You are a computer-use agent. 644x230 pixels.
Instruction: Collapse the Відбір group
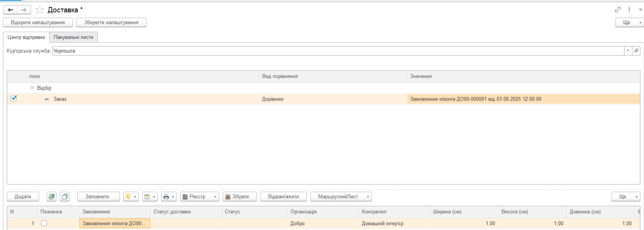pyautogui.click(x=32, y=88)
